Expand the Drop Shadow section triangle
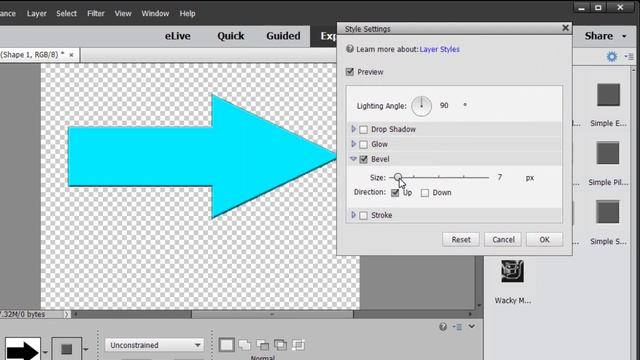Screen dimensions: 640x360 [353, 129]
